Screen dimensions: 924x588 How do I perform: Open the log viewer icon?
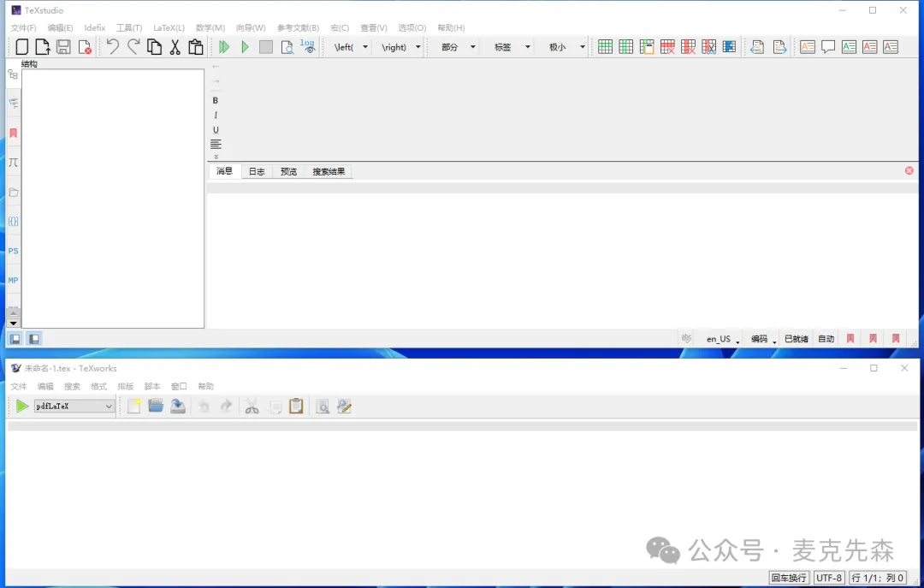click(308, 46)
